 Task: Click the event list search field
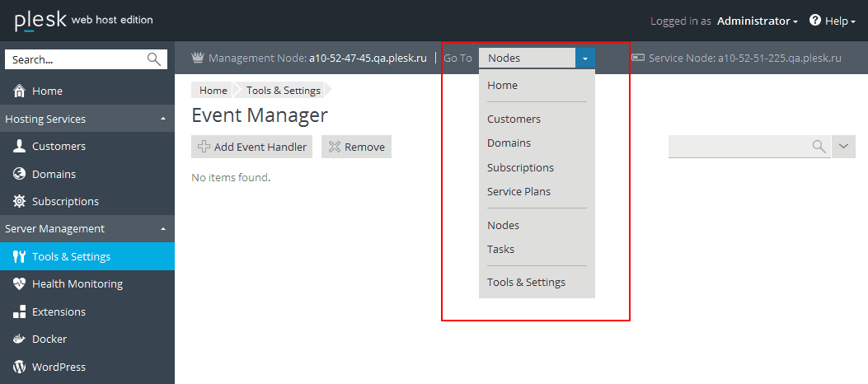739,147
